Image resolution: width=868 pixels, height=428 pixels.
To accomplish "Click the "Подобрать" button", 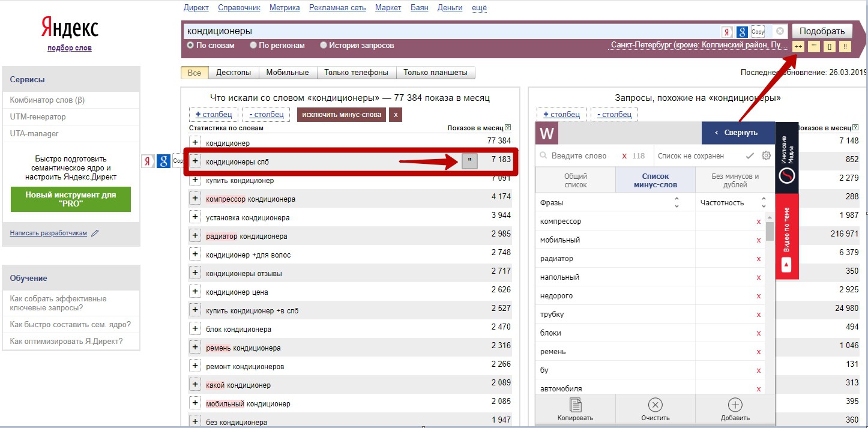I will click(x=822, y=31).
